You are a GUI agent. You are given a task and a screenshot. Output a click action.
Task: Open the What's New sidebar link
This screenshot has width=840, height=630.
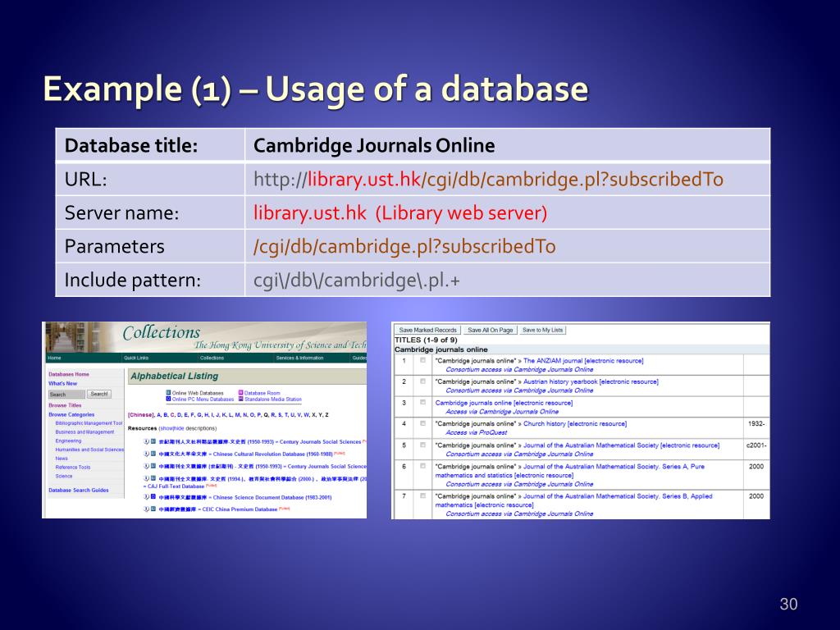pyautogui.click(x=62, y=384)
